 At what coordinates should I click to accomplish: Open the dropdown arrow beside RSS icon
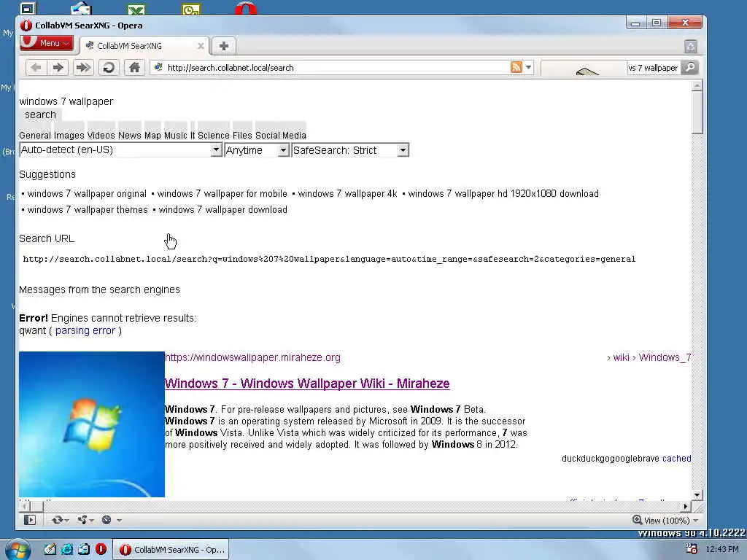pos(528,67)
